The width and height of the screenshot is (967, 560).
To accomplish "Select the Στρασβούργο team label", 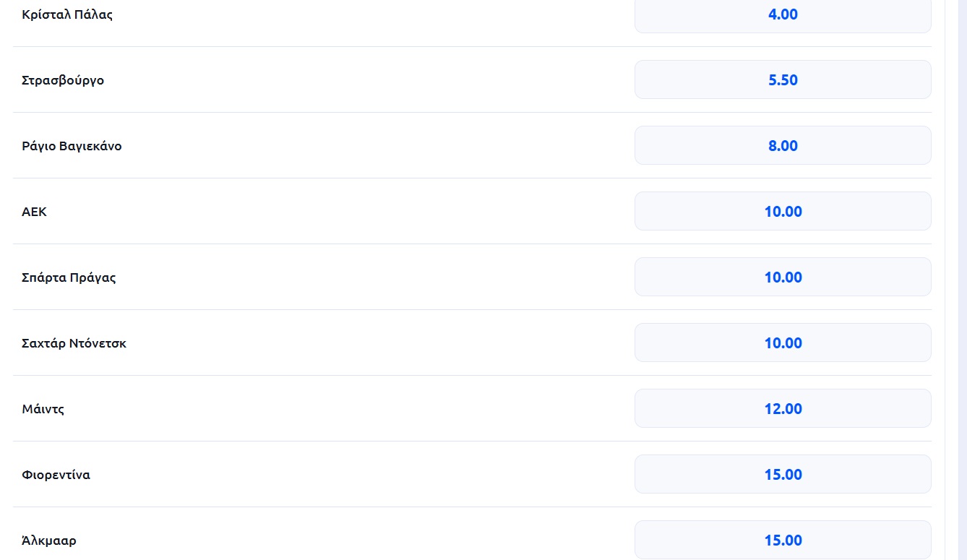I will click(x=63, y=80).
